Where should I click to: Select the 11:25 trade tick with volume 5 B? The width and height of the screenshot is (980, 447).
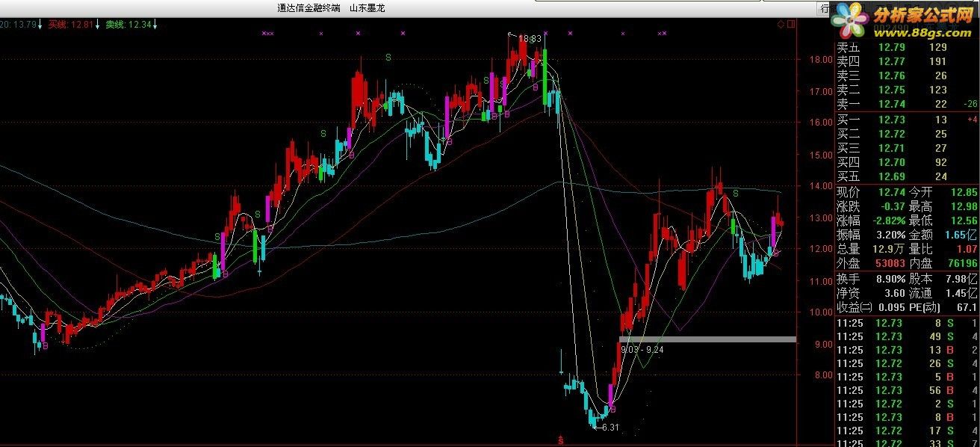tap(906, 377)
